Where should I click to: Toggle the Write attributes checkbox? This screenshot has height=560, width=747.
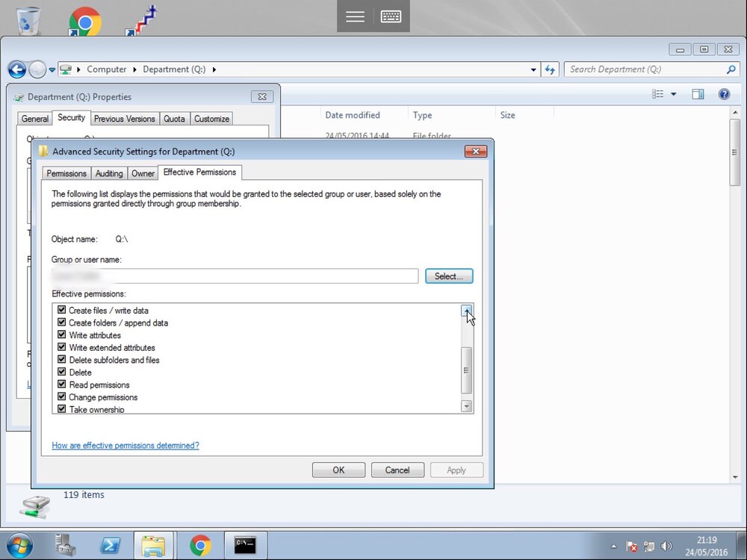61,335
